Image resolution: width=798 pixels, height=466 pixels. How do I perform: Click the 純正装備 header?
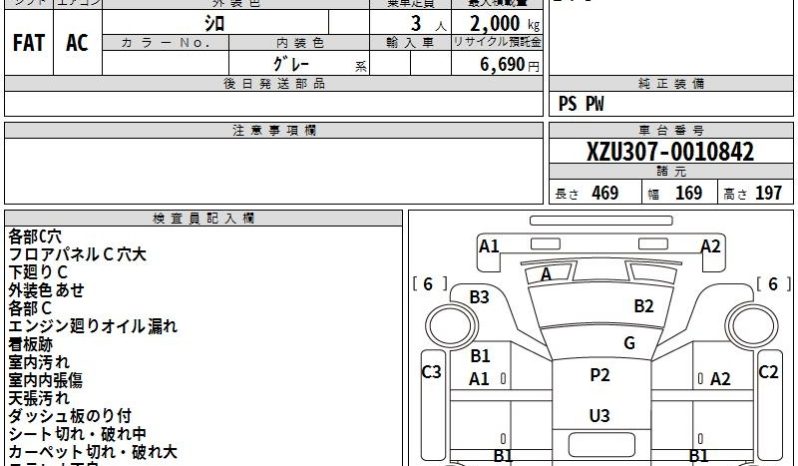671,84
